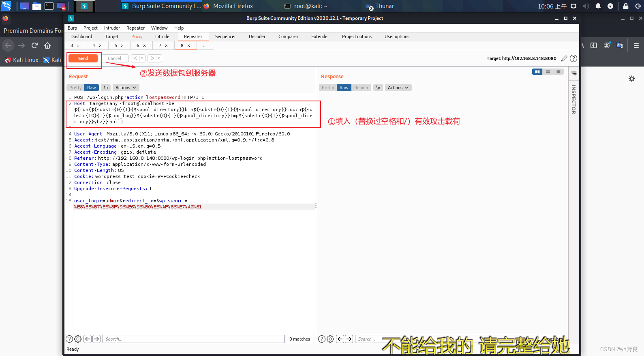
Task: Open the Inspector side panel
Action: 573,99
